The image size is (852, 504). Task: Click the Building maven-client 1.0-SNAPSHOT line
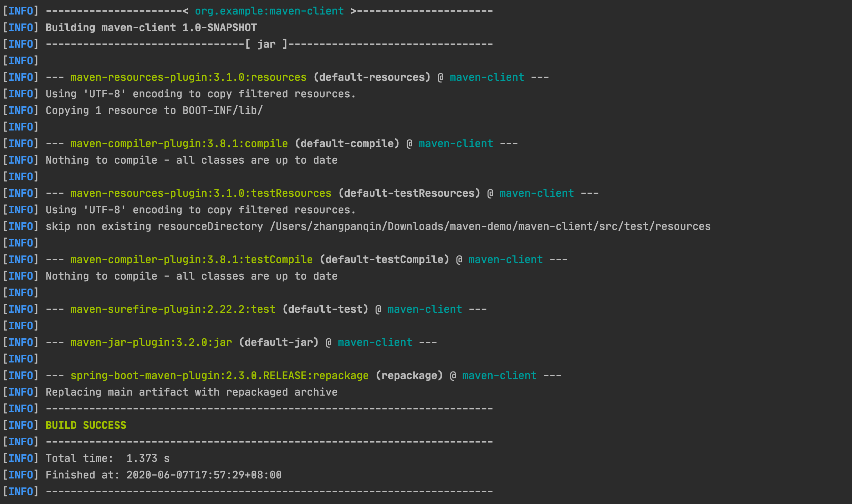(x=151, y=28)
